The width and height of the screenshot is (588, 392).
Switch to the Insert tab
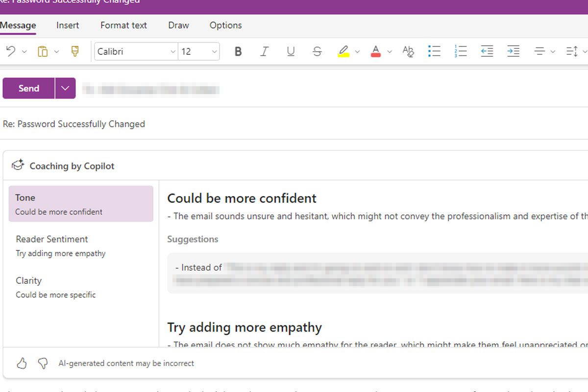coord(68,25)
